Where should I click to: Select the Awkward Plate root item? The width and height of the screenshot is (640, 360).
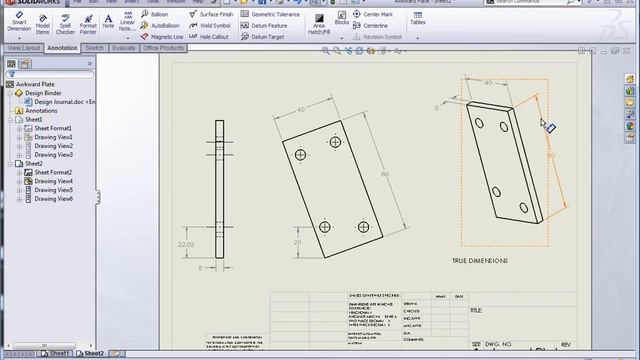tap(31, 84)
